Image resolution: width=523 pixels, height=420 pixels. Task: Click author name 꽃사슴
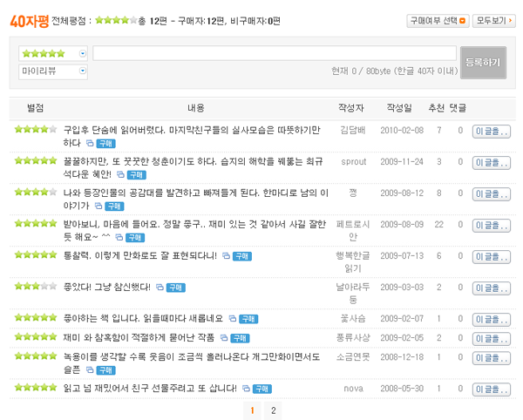coord(353,319)
